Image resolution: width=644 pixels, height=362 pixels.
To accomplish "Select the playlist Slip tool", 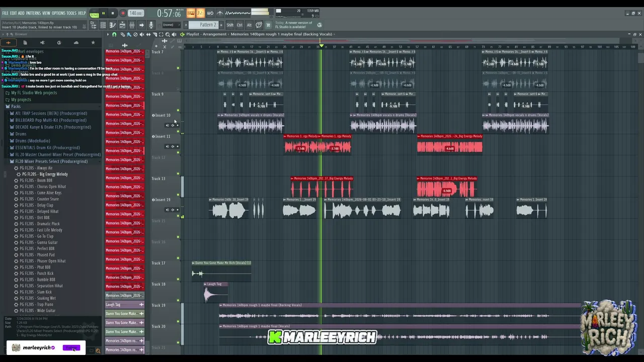I will coord(148,34).
